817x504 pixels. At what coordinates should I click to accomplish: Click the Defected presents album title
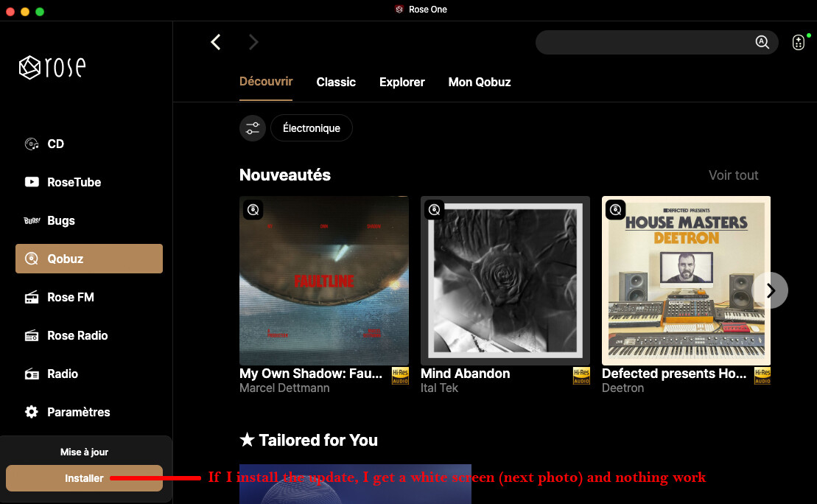pyautogui.click(x=674, y=373)
